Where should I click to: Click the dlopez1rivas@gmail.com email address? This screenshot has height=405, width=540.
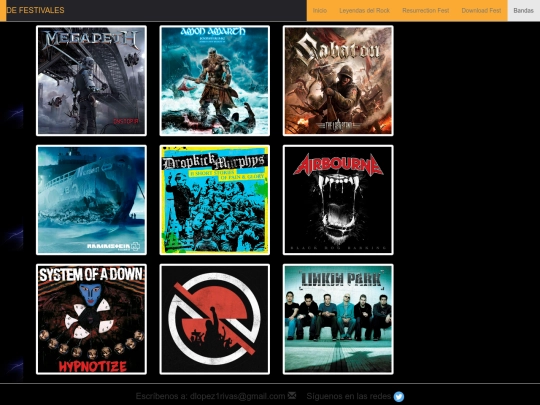tap(237, 396)
